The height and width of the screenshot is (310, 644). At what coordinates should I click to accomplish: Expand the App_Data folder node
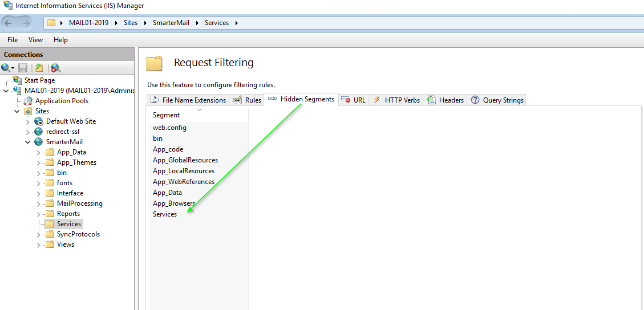tap(39, 152)
